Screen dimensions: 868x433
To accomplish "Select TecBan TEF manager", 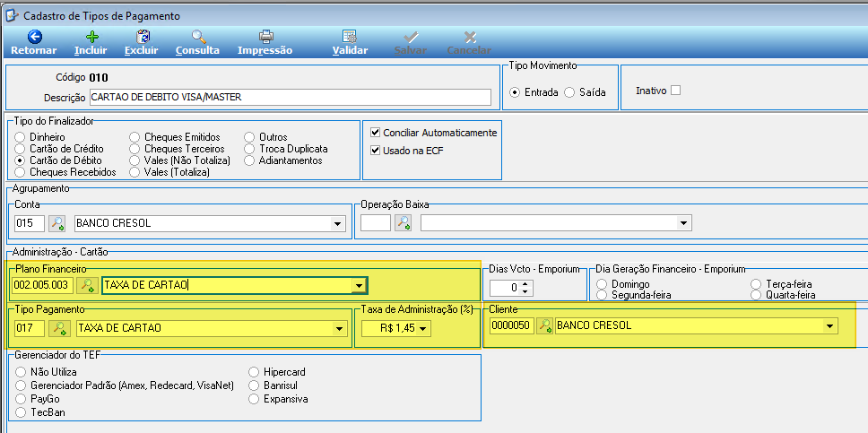I will click(21, 412).
